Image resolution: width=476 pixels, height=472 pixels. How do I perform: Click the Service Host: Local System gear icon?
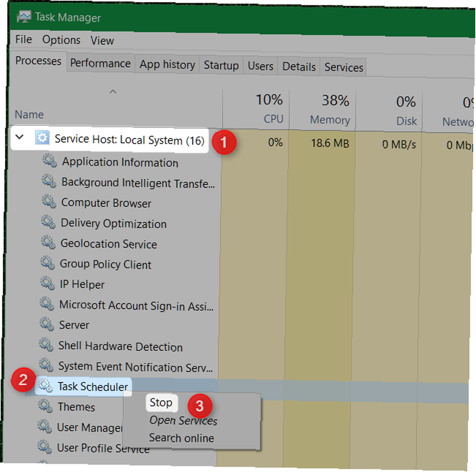click(42, 138)
